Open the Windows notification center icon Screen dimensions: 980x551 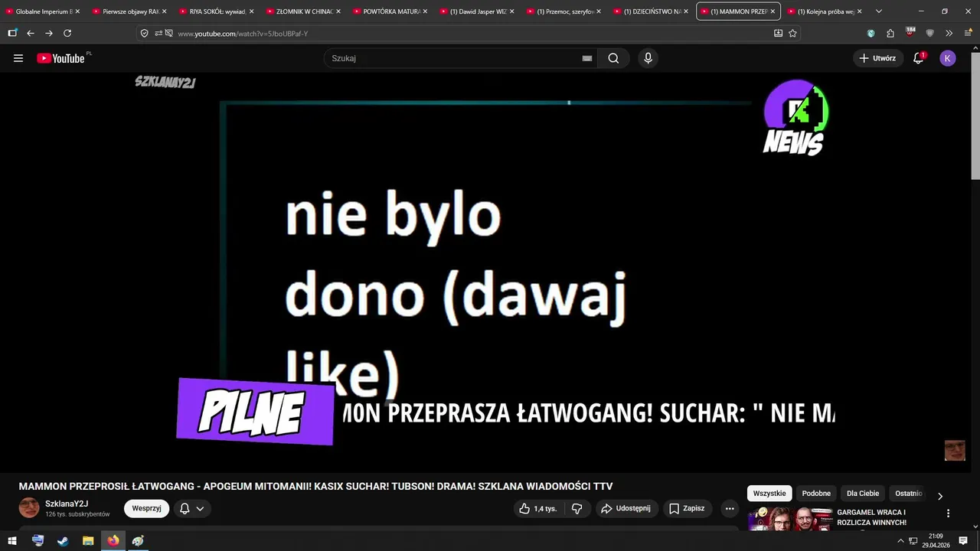[x=963, y=540]
